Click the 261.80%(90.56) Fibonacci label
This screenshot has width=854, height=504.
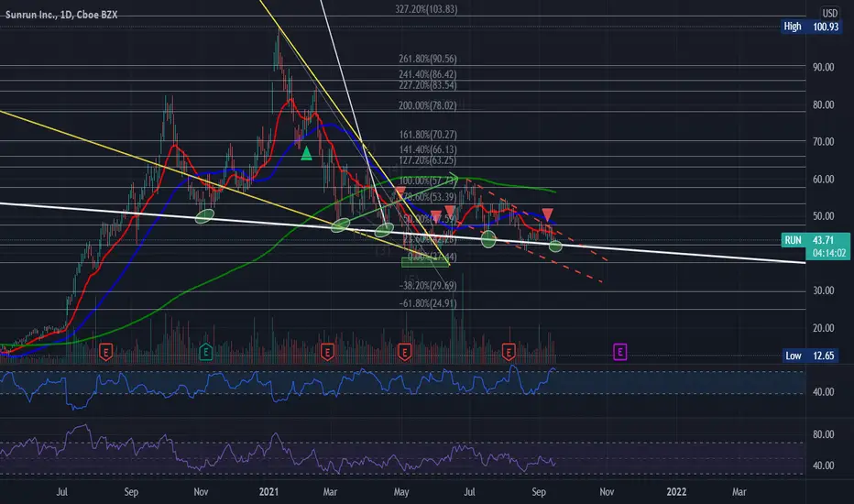(x=428, y=59)
